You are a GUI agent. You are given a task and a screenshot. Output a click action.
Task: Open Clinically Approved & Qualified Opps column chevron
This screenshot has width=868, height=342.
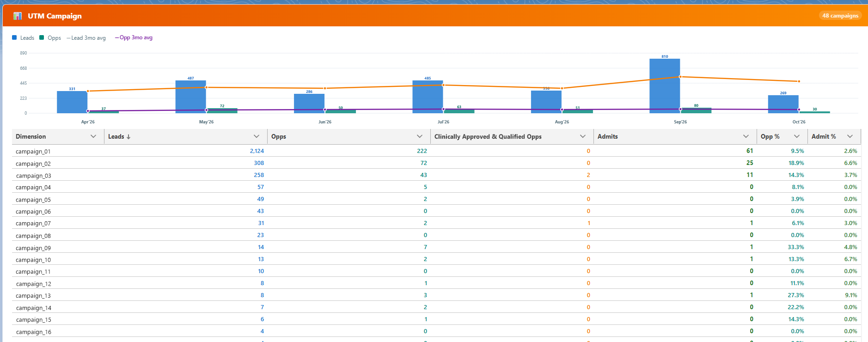click(x=583, y=136)
